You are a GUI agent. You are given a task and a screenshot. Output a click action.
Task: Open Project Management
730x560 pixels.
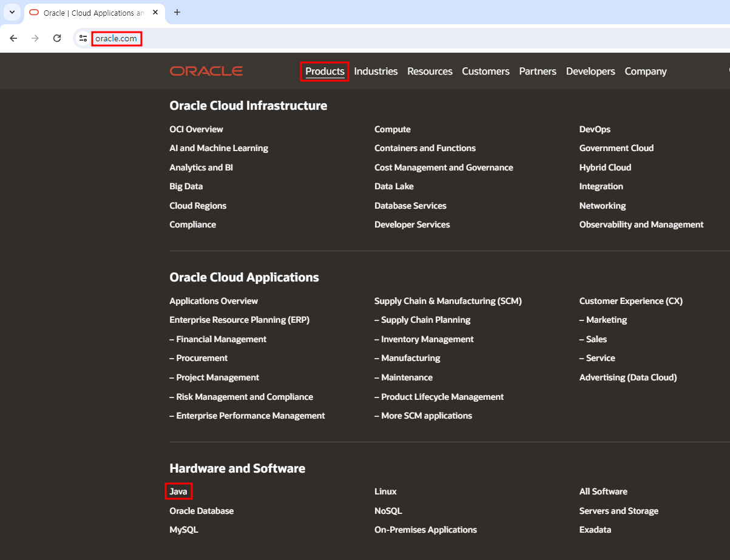point(214,377)
